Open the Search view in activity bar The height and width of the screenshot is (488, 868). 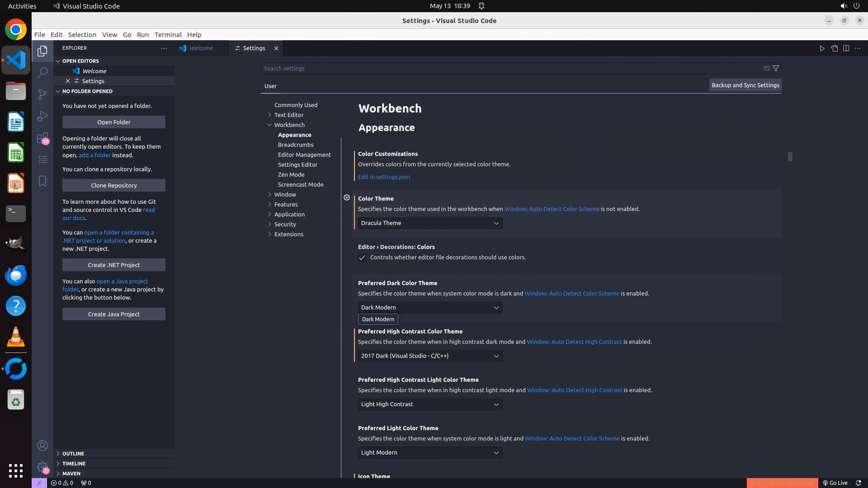[42, 72]
